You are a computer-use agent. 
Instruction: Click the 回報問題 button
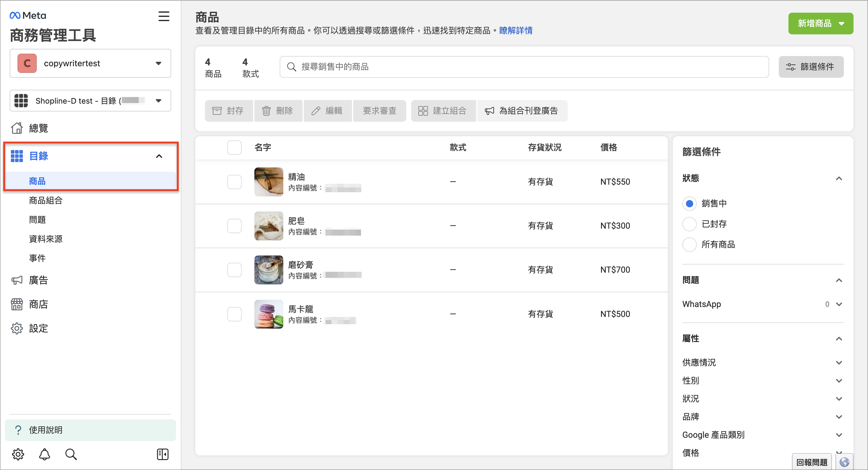click(812, 462)
